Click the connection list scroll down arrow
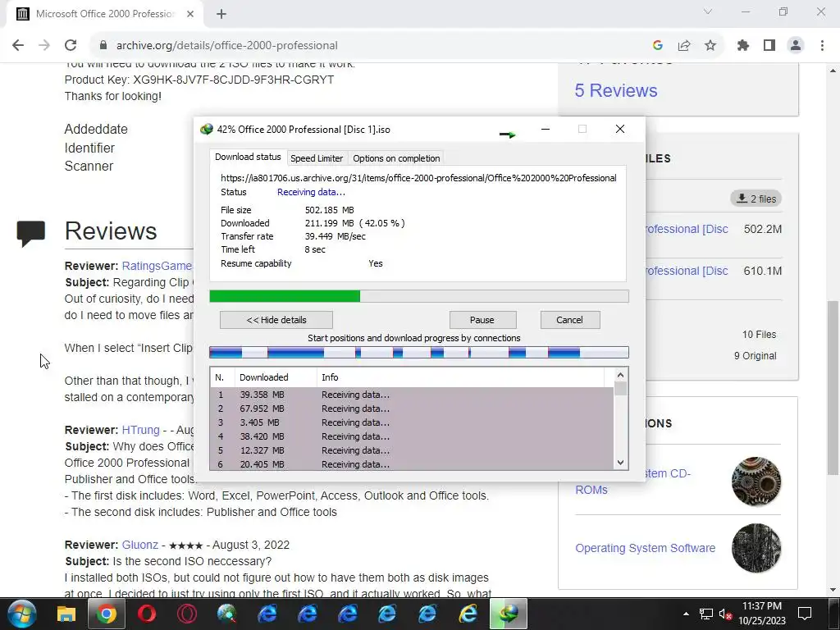The image size is (840, 630). point(620,463)
